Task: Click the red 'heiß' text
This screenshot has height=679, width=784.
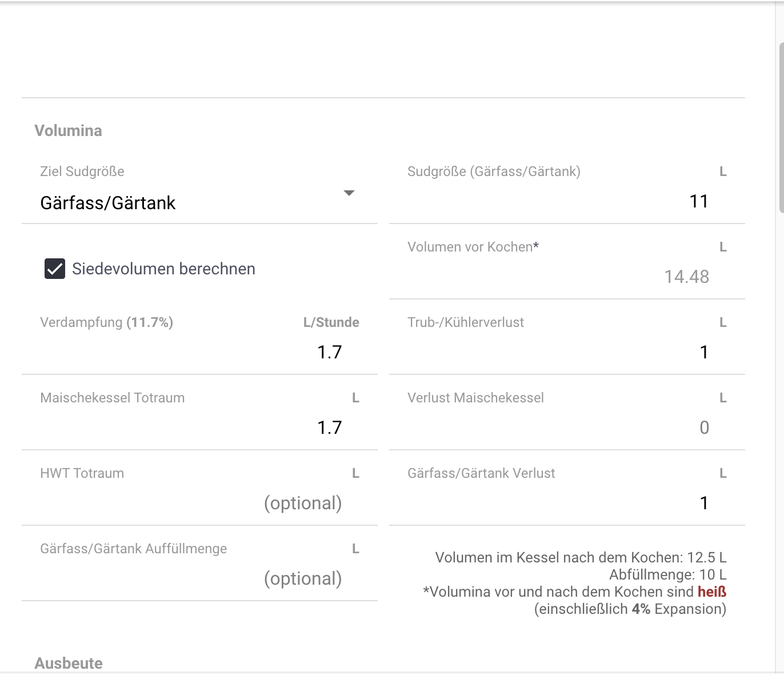Action: pos(712,592)
